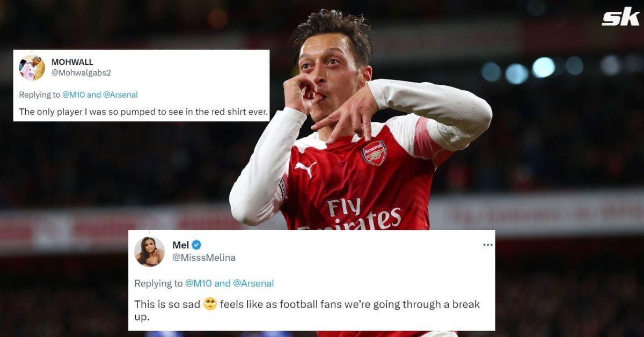Open the more options ellipsis on Mel's tweet
The height and width of the screenshot is (337, 644).
coord(489,244)
